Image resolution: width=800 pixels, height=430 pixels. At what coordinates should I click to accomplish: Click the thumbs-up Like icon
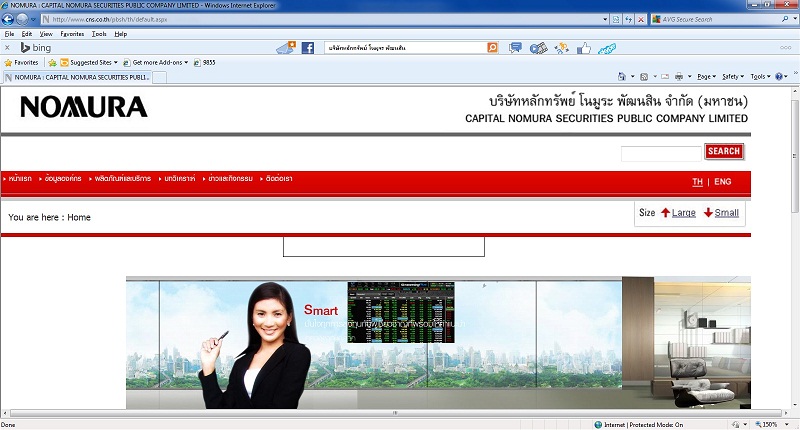point(584,48)
